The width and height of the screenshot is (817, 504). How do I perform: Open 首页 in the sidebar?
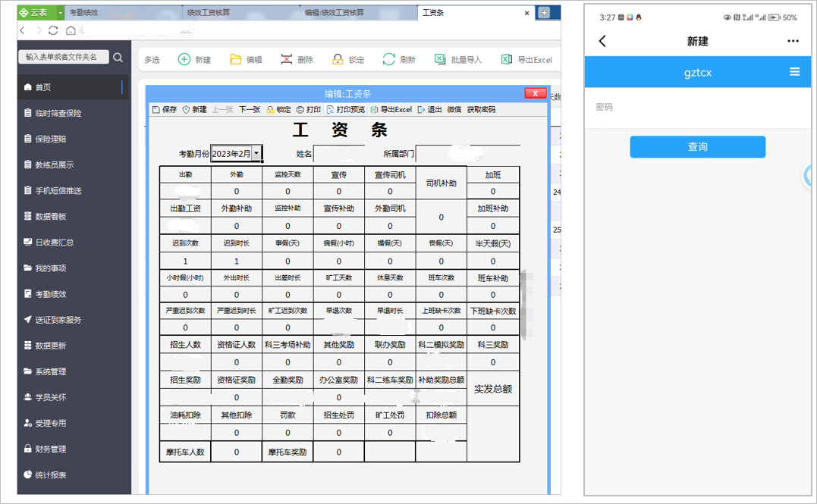[x=73, y=87]
